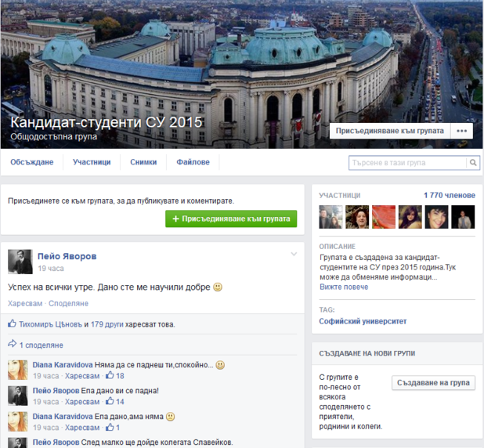Image resolution: width=484 pixels, height=448 pixels.
Task: Open the three-dots group options menu
Action: (x=461, y=131)
